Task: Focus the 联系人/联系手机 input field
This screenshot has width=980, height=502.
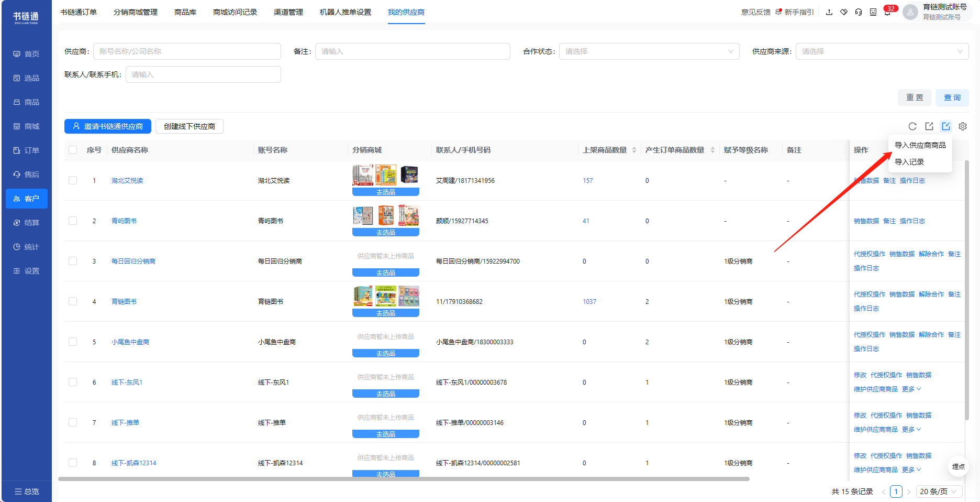Action: pyautogui.click(x=203, y=74)
